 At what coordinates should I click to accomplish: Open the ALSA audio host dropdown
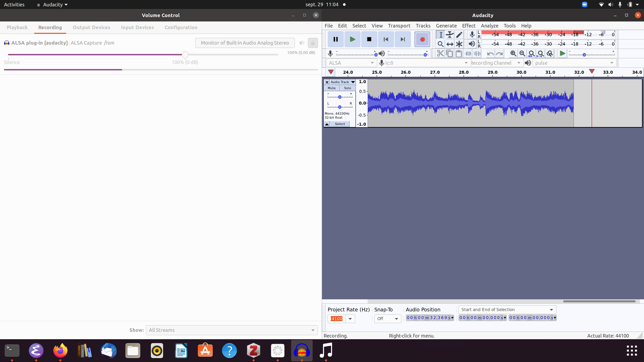[351, 63]
